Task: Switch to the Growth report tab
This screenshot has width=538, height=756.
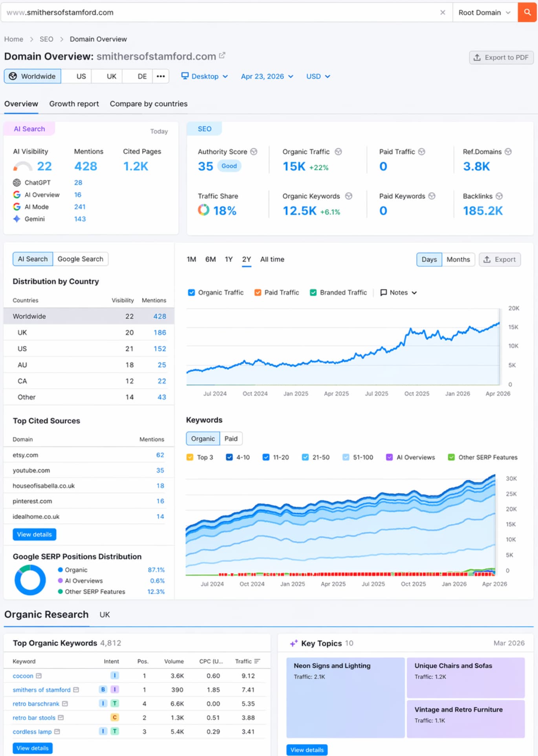Action: click(74, 104)
